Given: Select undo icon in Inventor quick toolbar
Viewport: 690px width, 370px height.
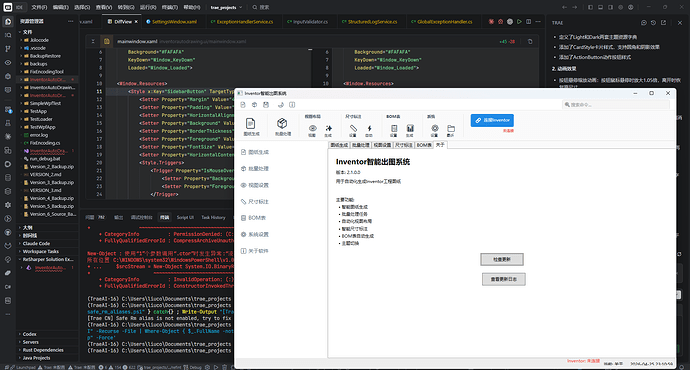Looking at the screenshot, I should (x=281, y=105).
